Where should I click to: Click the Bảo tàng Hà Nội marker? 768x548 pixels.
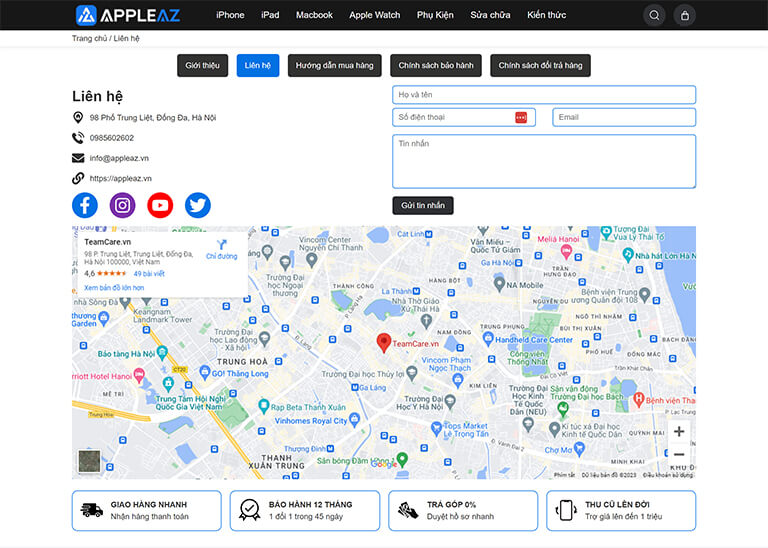pyautogui.click(x=162, y=351)
